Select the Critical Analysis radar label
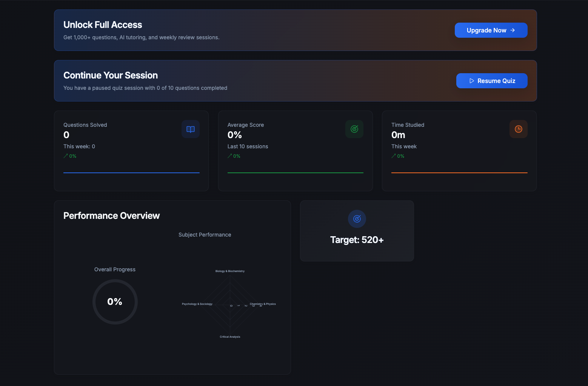This screenshot has height=386, width=588. (230, 337)
